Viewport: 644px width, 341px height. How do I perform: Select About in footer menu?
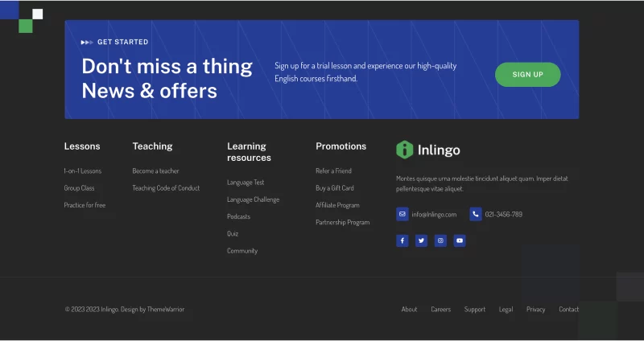click(409, 310)
